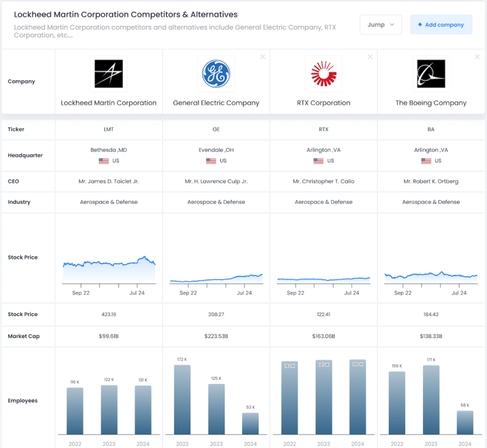Remove RTX Corporation column with X

tap(370, 57)
